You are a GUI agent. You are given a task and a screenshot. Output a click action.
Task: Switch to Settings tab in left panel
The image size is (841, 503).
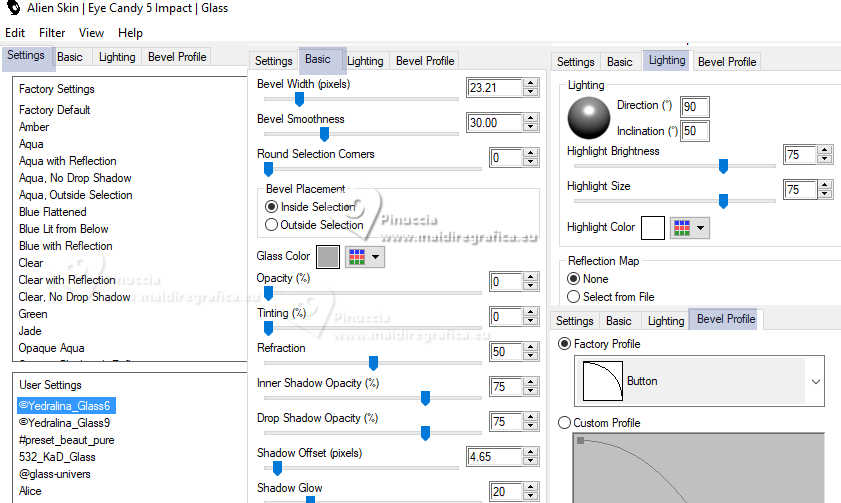point(26,56)
